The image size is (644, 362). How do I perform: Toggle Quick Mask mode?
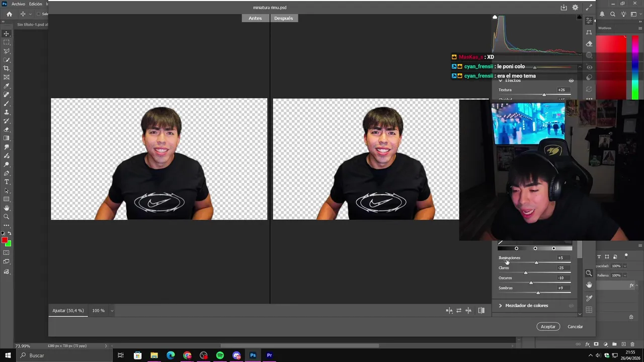click(x=7, y=253)
